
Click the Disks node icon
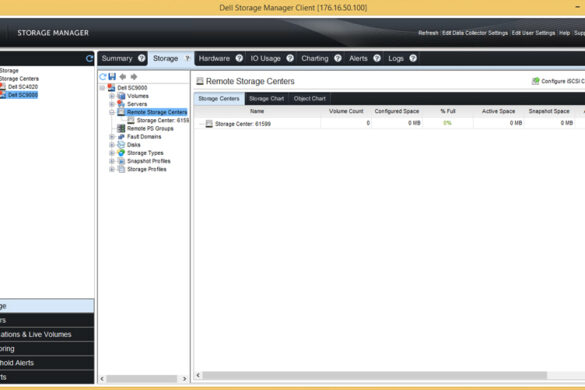pyautogui.click(x=121, y=144)
